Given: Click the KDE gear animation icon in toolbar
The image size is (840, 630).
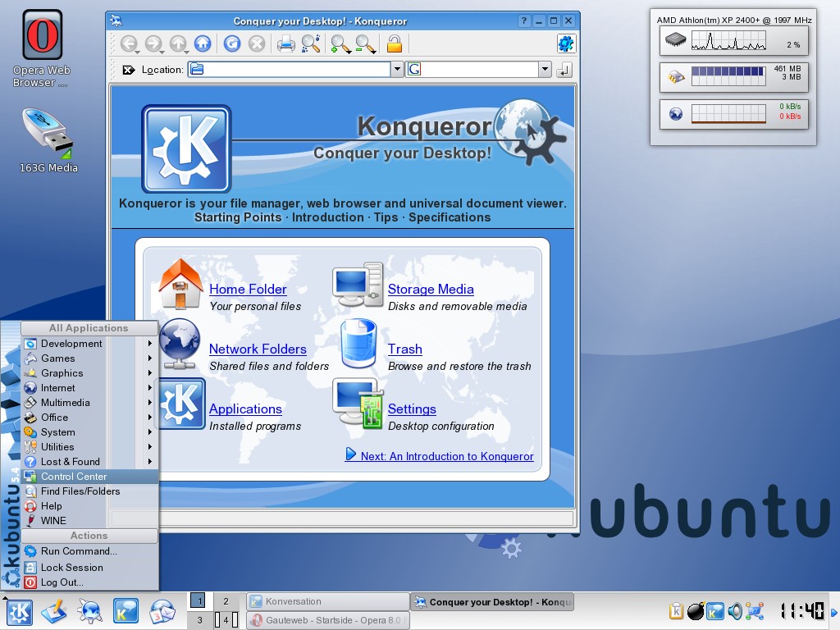Looking at the screenshot, I should click(x=566, y=43).
